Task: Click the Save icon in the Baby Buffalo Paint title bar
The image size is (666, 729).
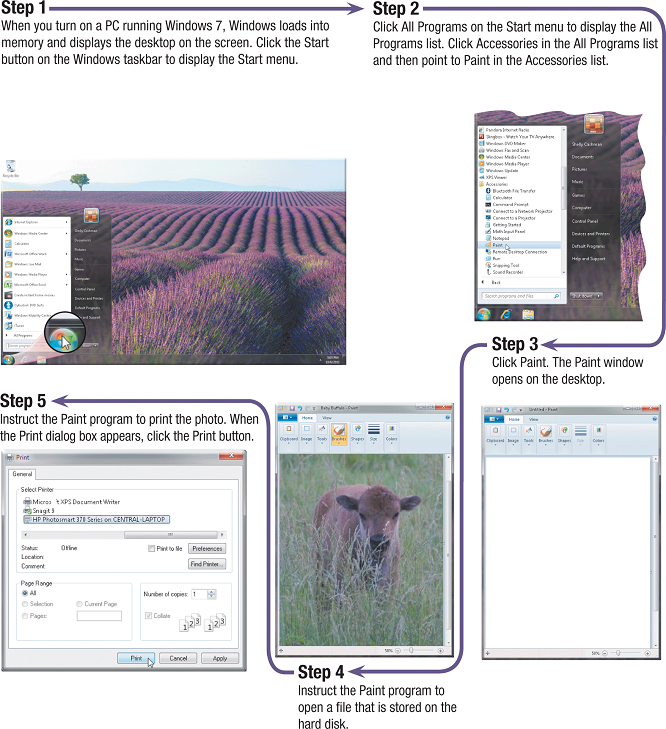Action: tap(292, 408)
